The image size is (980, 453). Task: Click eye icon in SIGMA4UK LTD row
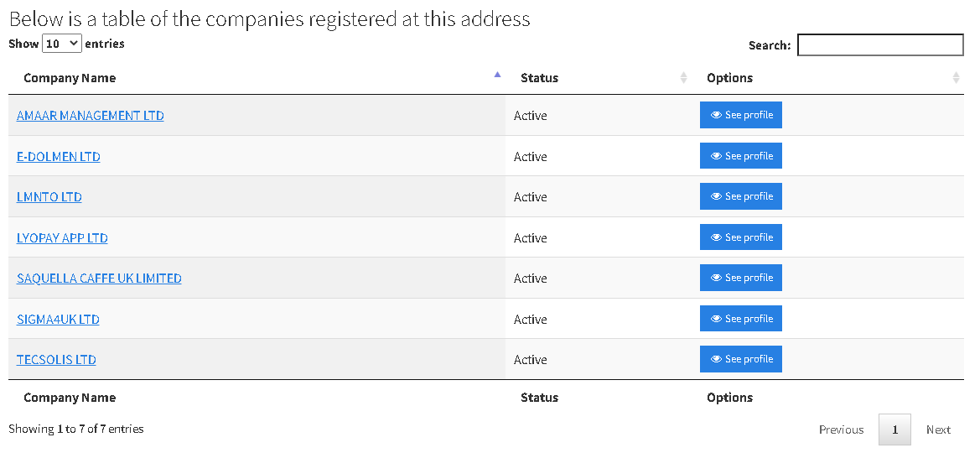pyautogui.click(x=717, y=319)
